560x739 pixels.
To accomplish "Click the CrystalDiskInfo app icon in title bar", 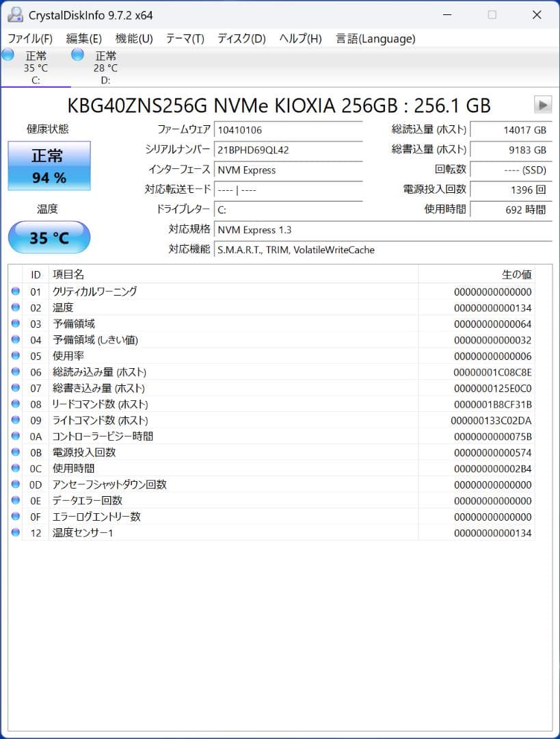I will coord(16,15).
